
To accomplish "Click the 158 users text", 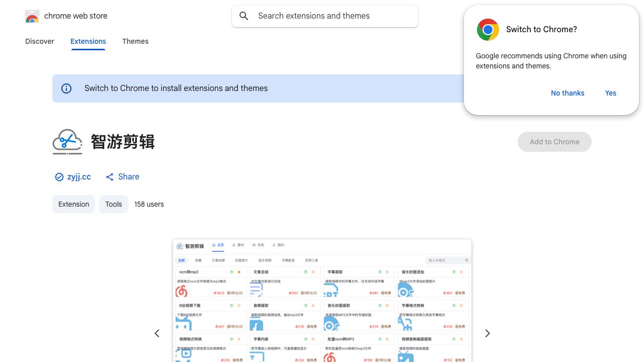I will (x=149, y=204).
